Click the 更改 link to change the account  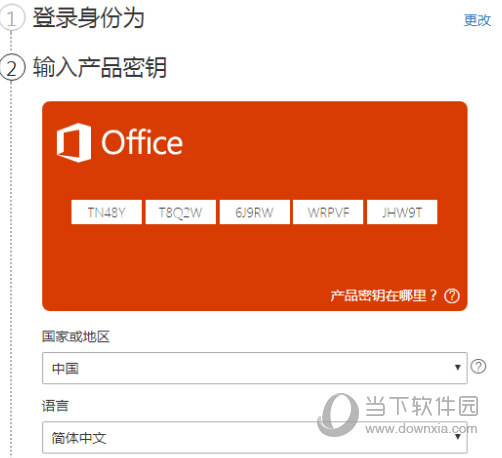(477, 20)
